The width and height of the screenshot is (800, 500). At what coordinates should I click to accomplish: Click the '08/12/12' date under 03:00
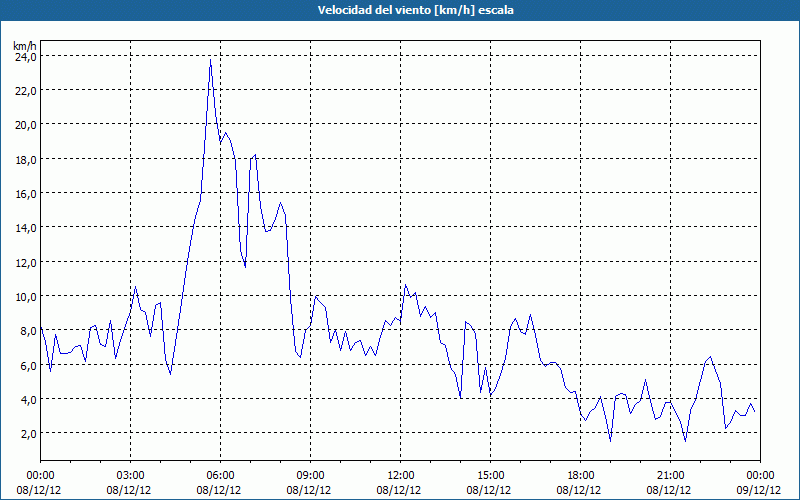pyautogui.click(x=129, y=490)
